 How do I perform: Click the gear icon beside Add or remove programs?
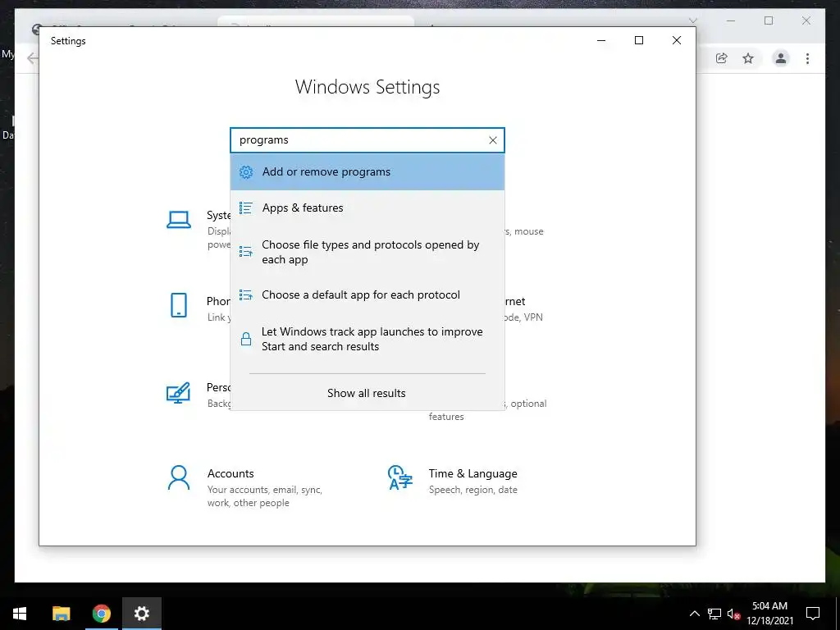tap(246, 172)
